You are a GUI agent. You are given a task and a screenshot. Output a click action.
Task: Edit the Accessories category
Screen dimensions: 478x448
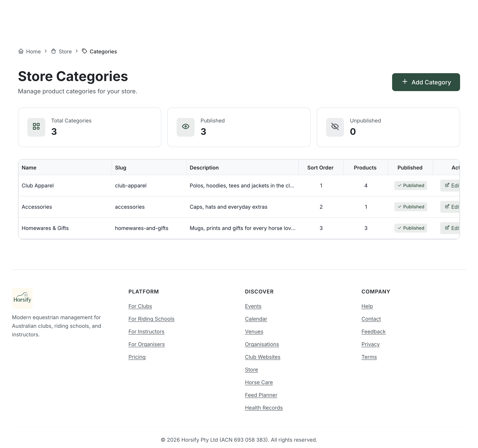450,207
